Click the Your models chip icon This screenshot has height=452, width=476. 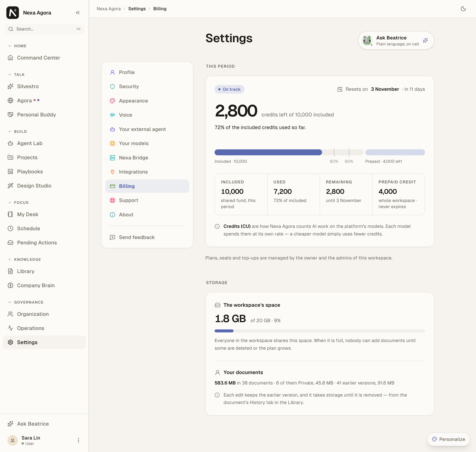tap(112, 143)
